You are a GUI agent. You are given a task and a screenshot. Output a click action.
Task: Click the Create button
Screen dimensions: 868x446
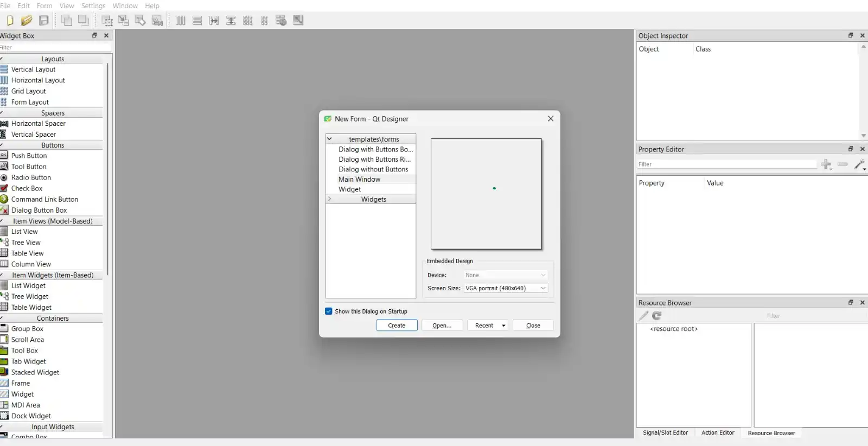point(397,326)
